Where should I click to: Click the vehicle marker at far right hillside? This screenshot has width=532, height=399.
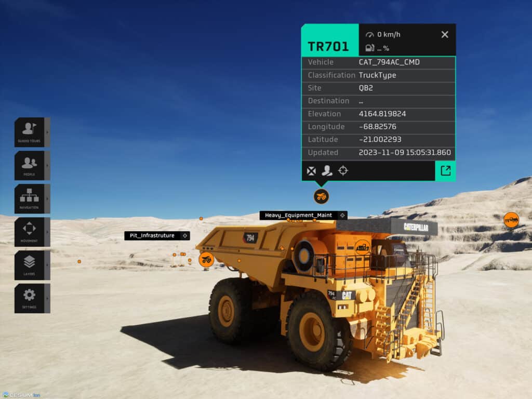tap(511, 220)
